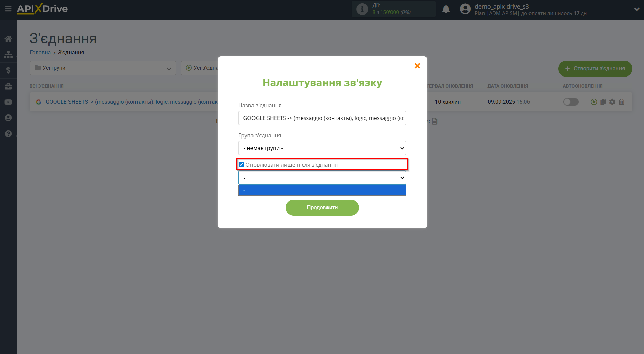Open the hamburger menu in the header

[x=8, y=9]
